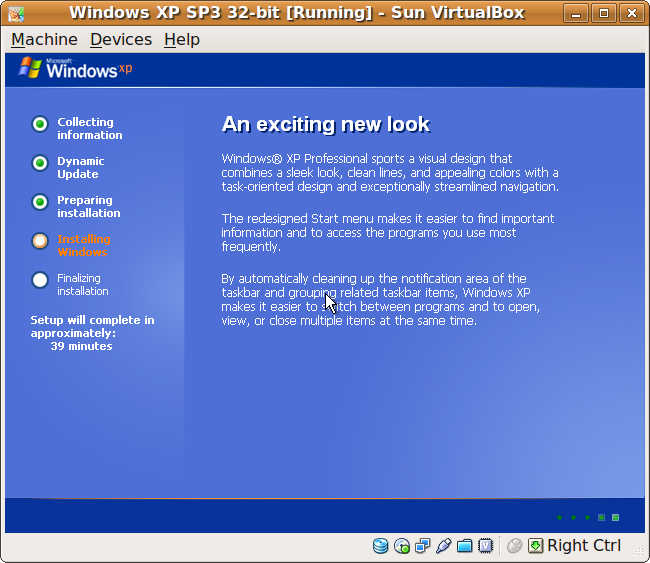Screen dimensions: 650x563
Task: Click the Finalizing installation step indicator
Action: pyautogui.click(x=40, y=280)
